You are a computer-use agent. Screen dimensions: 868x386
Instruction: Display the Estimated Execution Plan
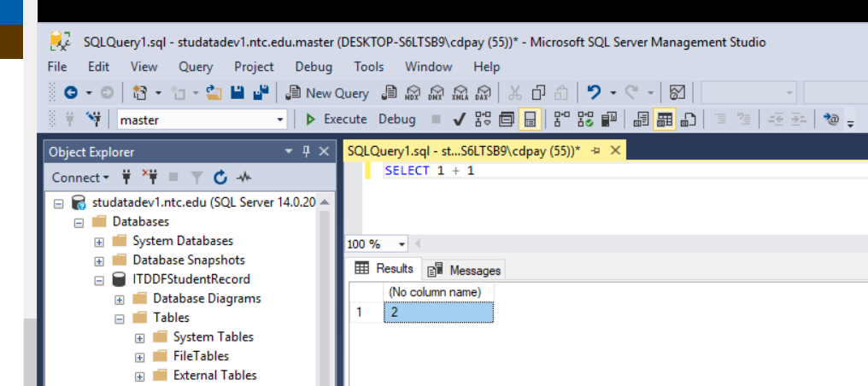(483, 119)
